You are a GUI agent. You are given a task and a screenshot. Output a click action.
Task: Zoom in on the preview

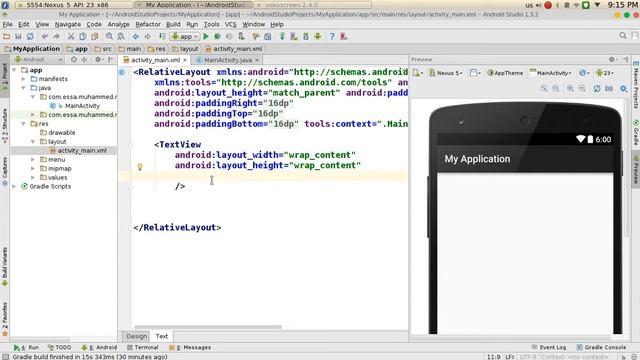tap(570, 88)
